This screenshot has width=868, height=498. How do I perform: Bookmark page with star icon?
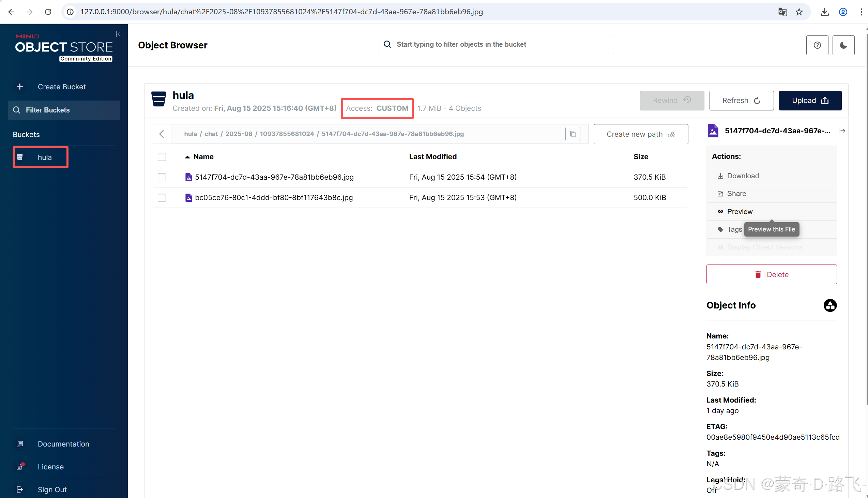pyautogui.click(x=798, y=12)
